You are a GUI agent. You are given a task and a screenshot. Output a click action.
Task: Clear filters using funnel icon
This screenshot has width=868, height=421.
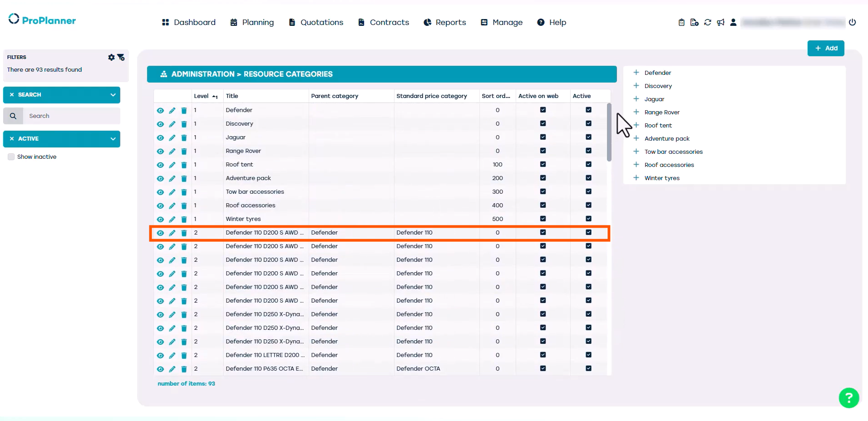click(x=121, y=57)
